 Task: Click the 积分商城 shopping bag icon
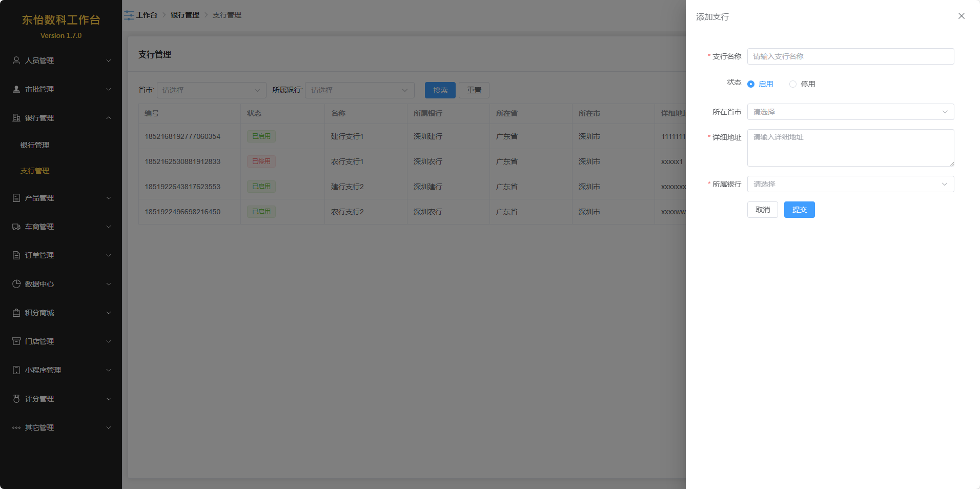tap(16, 313)
